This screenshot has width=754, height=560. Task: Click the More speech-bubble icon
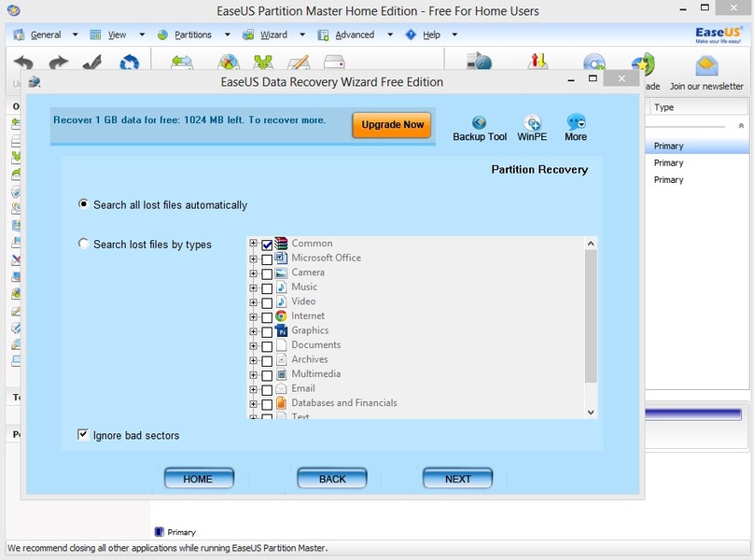576,123
